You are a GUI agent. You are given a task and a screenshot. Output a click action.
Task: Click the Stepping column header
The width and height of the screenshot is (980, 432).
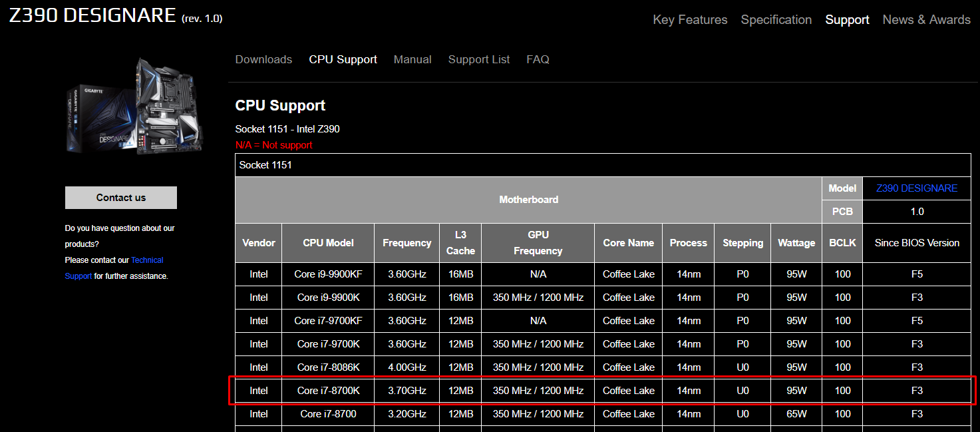[743, 243]
